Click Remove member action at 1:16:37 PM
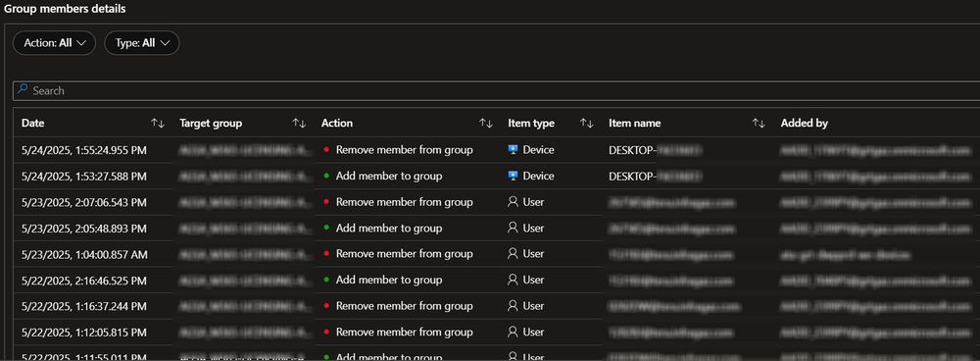Viewport: 980px width, 361px height. pyautogui.click(x=404, y=307)
